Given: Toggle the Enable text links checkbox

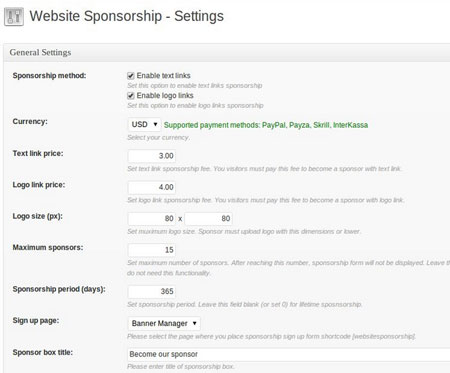Looking at the screenshot, I should [x=131, y=76].
